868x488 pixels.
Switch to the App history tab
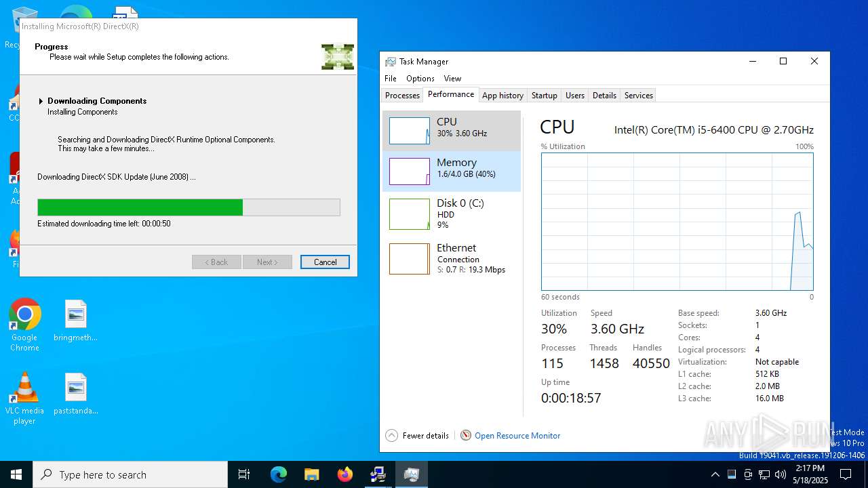point(502,96)
